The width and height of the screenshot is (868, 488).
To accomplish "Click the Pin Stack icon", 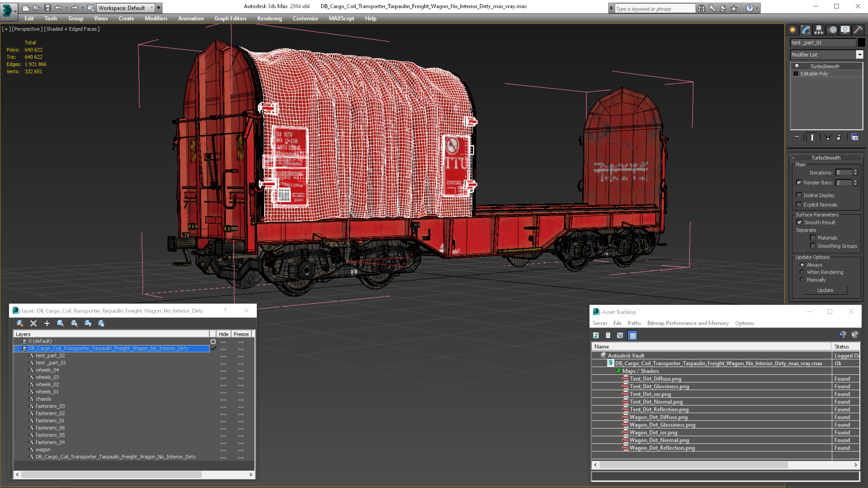I will (796, 137).
